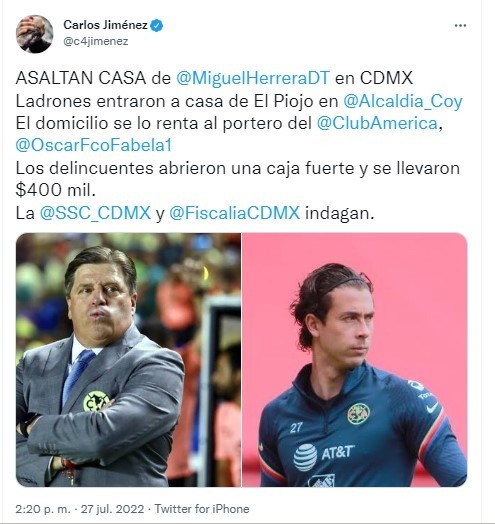Click the $400 mil text line

[x=55, y=190]
